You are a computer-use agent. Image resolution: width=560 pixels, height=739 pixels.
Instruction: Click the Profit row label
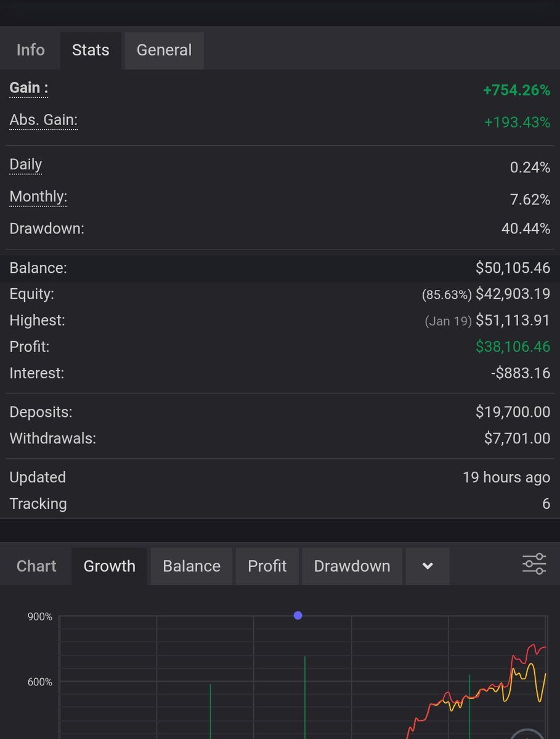[30, 347]
